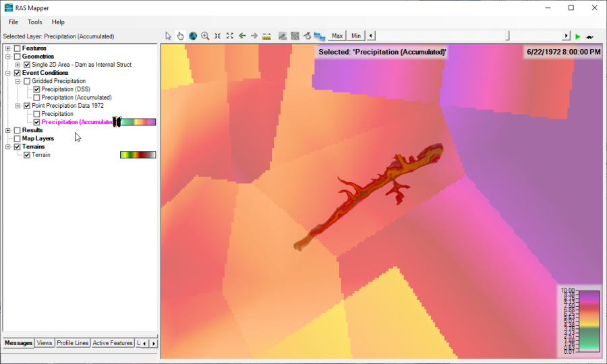The width and height of the screenshot is (607, 364).
Task: Switch to the Profile Lines tab
Action: (72, 343)
